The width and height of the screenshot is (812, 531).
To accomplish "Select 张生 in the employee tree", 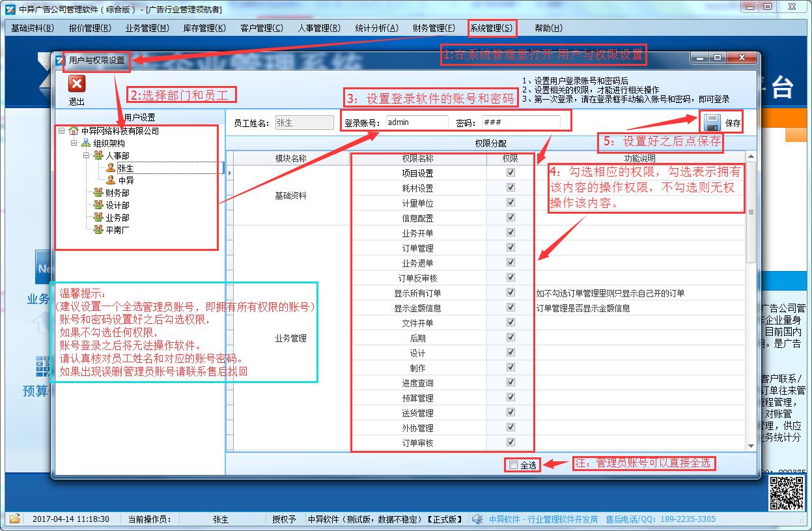I will coord(126,168).
